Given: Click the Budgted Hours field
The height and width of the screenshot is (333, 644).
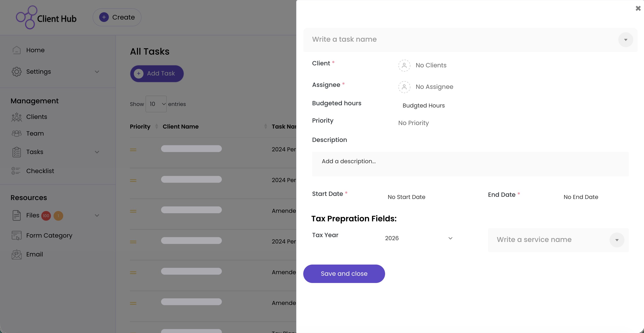Looking at the screenshot, I should [423, 106].
